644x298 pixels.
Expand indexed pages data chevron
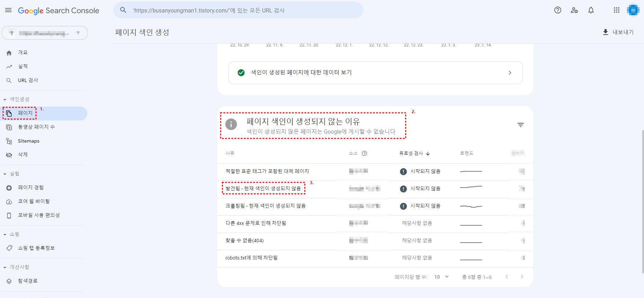(x=510, y=73)
